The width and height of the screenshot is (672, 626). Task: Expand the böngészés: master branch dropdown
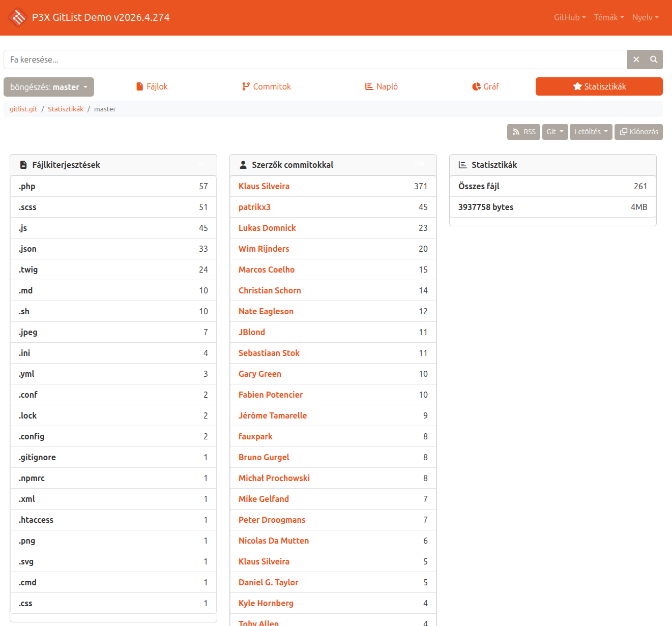48,86
